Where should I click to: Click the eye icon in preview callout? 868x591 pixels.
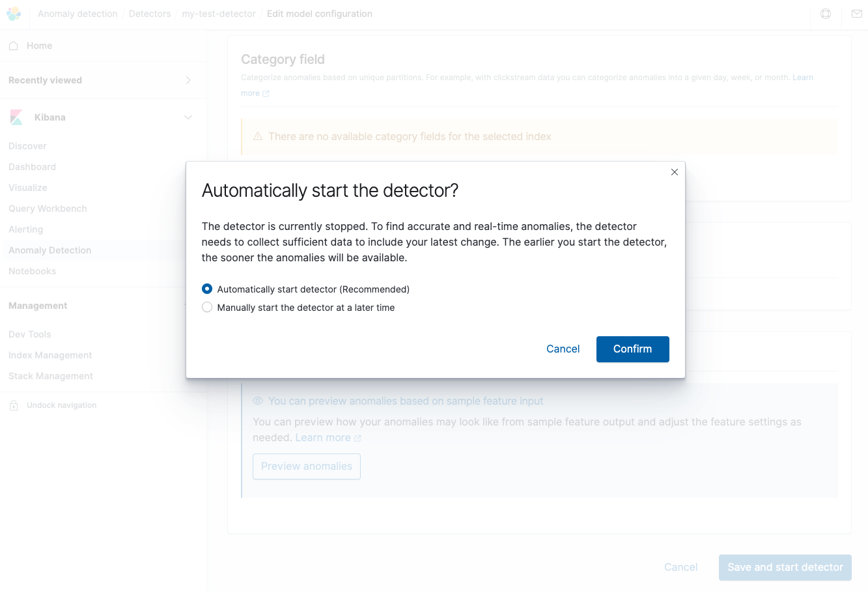coord(258,401)
